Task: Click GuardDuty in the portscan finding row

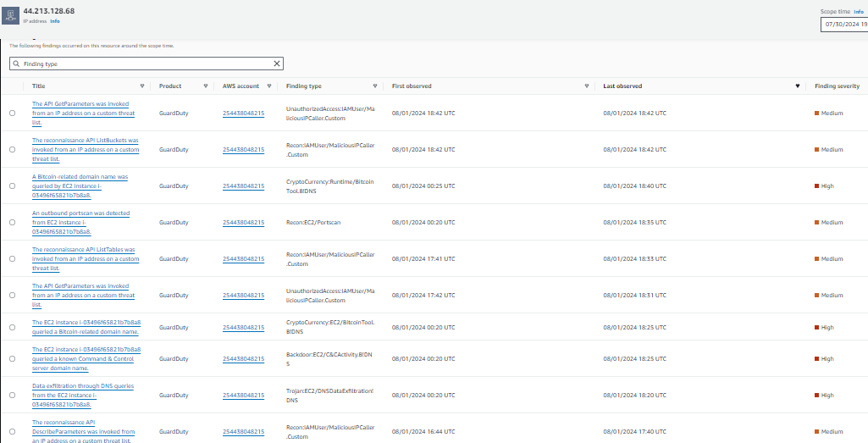Action: click(174, 223)
